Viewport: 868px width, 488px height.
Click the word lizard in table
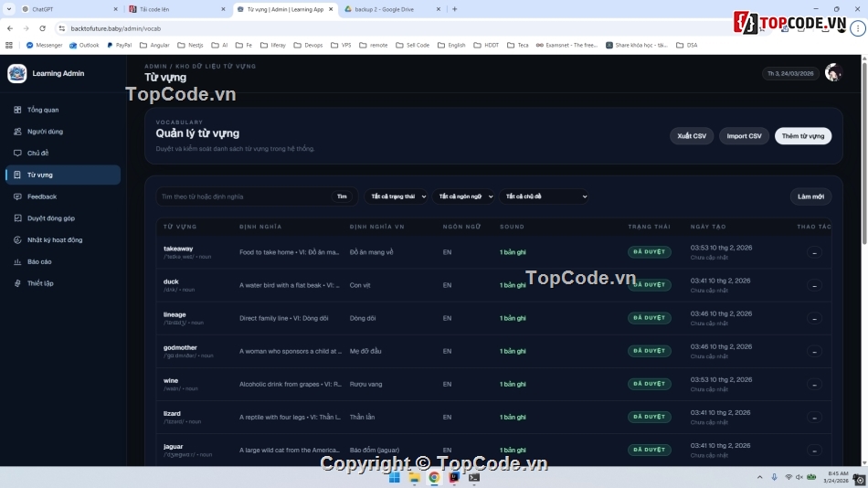click(x=172, y=414)
